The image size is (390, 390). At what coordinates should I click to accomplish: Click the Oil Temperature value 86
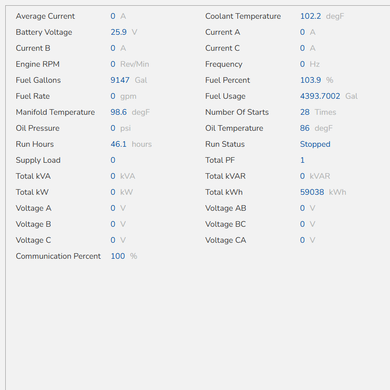pos(305,128)
